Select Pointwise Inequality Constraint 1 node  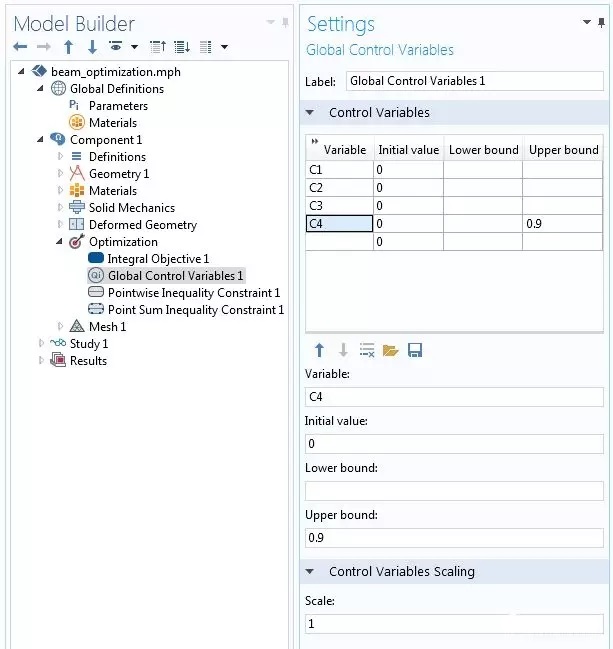tap(194, 293)
